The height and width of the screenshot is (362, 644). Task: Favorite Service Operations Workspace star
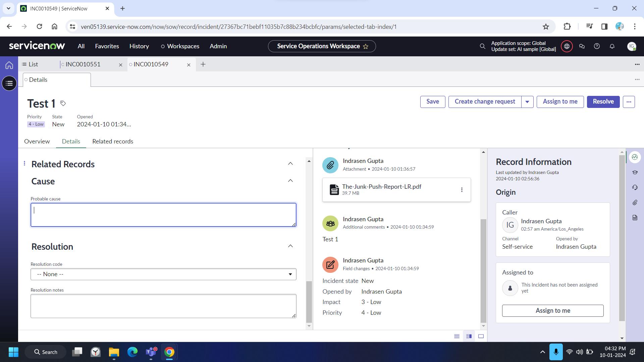pos(366,47)
